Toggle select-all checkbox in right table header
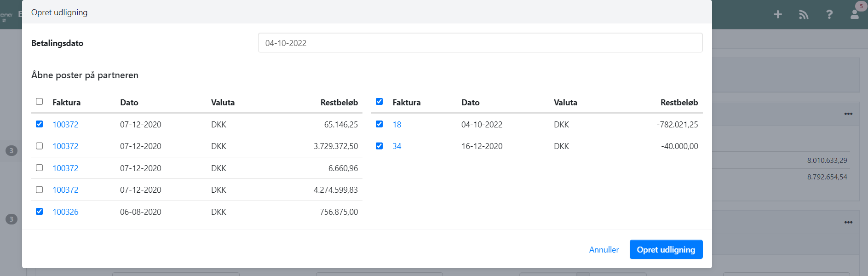Image resolution: width=868 pixels, height=276 pixels. [x=379, y=102]
